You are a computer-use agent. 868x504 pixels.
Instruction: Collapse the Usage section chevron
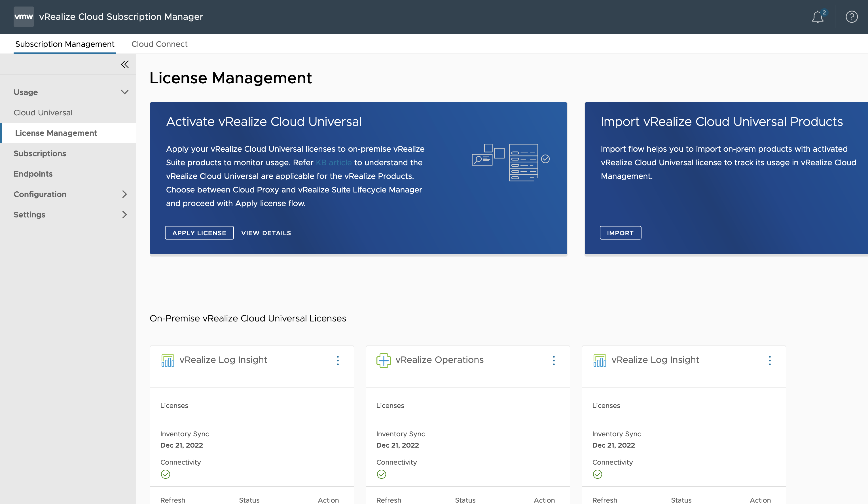point(124,92)
